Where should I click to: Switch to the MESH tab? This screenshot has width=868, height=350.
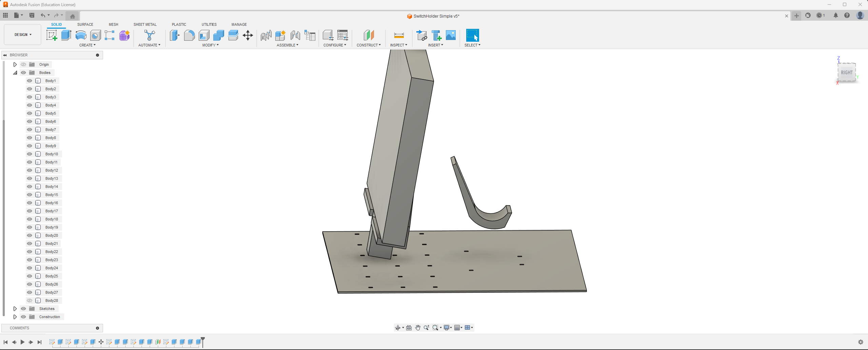click(x=114, y=24)
